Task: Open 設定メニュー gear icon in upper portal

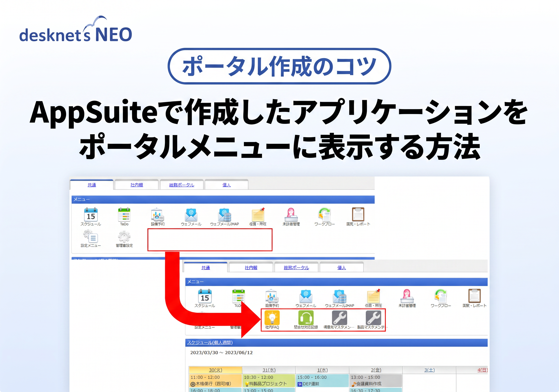Action: pos(91,236)
